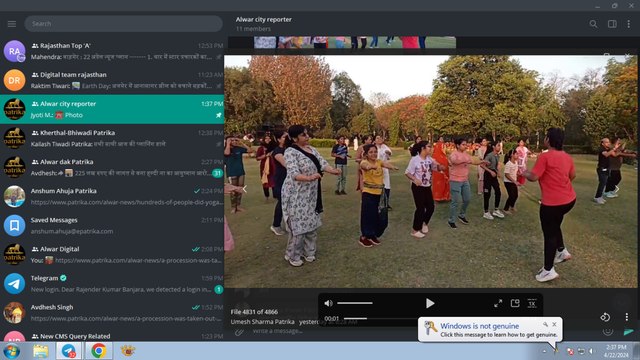Open the Telegram hamburger main menu
The width and height of the screenshot is (640, 360).
click(x=12, y=24)
